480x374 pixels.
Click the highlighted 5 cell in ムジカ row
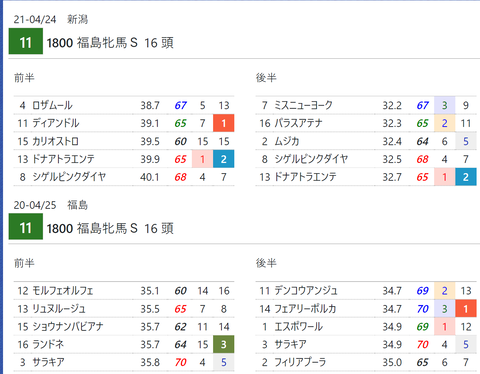coord(466,141)
